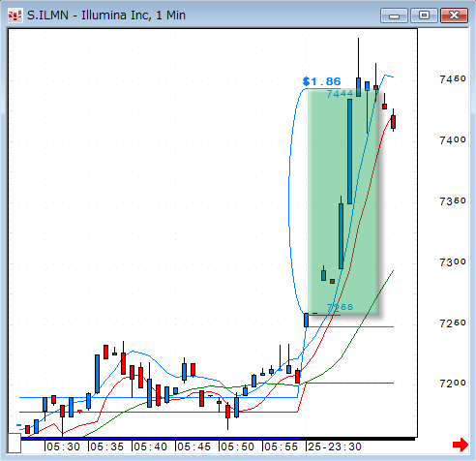Select the 7200 price axis label

[453, 384]
